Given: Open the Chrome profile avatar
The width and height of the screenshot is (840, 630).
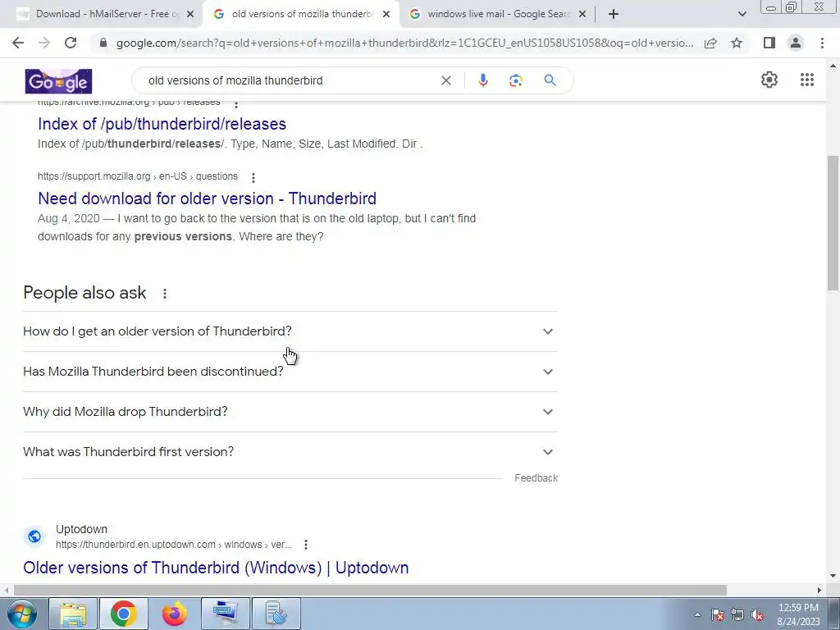Looking at the screenshot, I should 796,43.
